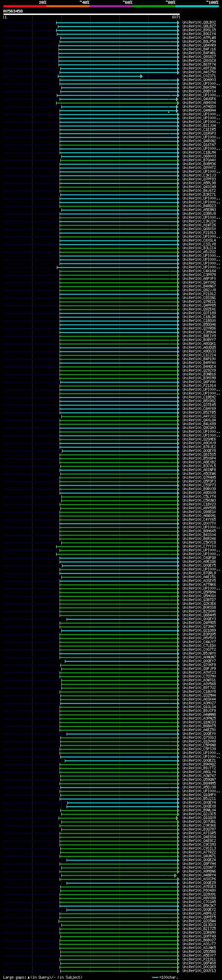Click the text UniRef100_Q4UGF6
The image size is (222, 980).
pos(199,99)
